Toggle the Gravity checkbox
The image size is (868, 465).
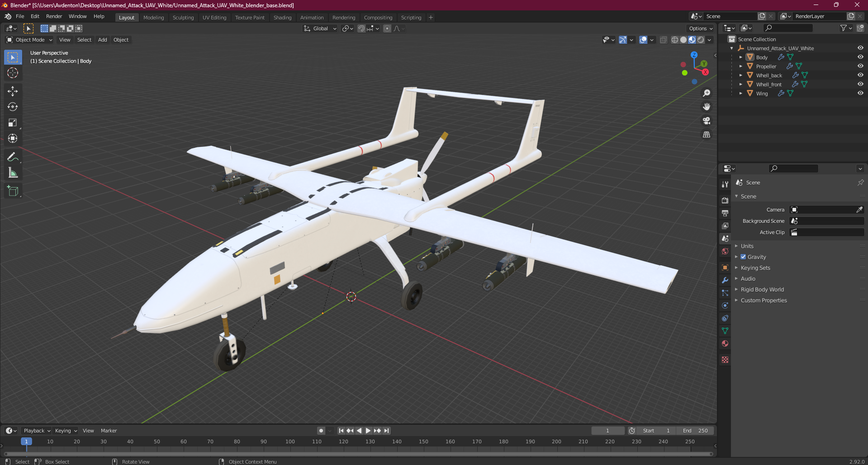coord(743,257)
